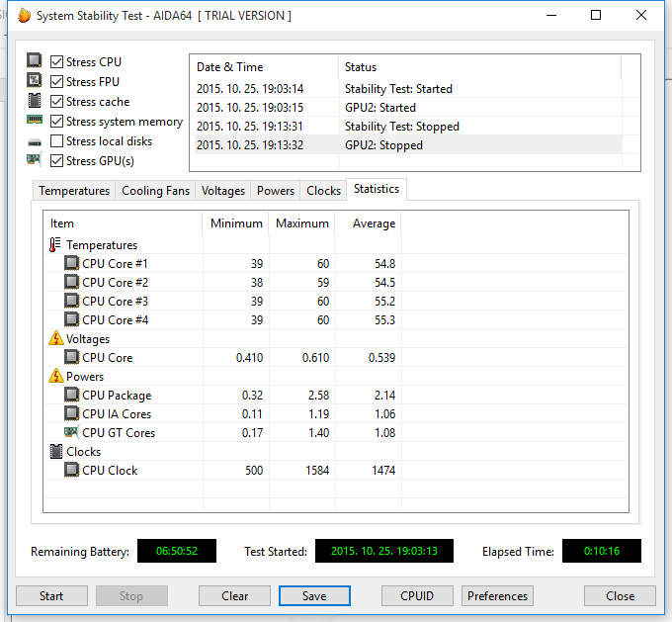Image resolution: width=672 pixels, height=622 pixels.
Task: Uncheck the Stress CPU checkbox
Action: tap(56, 61)
